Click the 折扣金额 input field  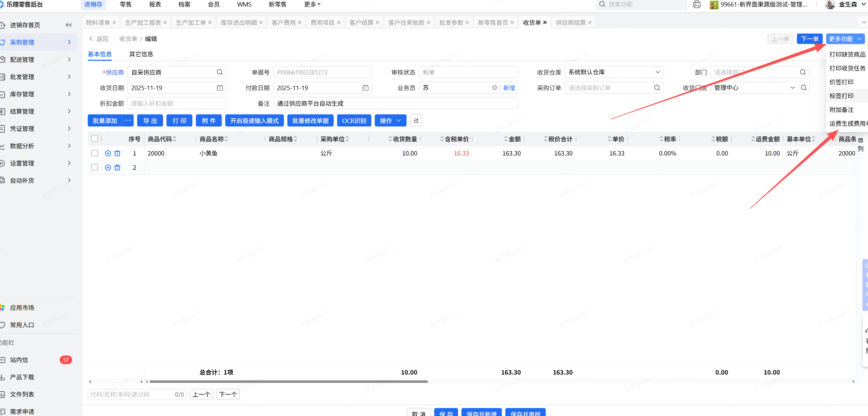(x=177, y=103)
